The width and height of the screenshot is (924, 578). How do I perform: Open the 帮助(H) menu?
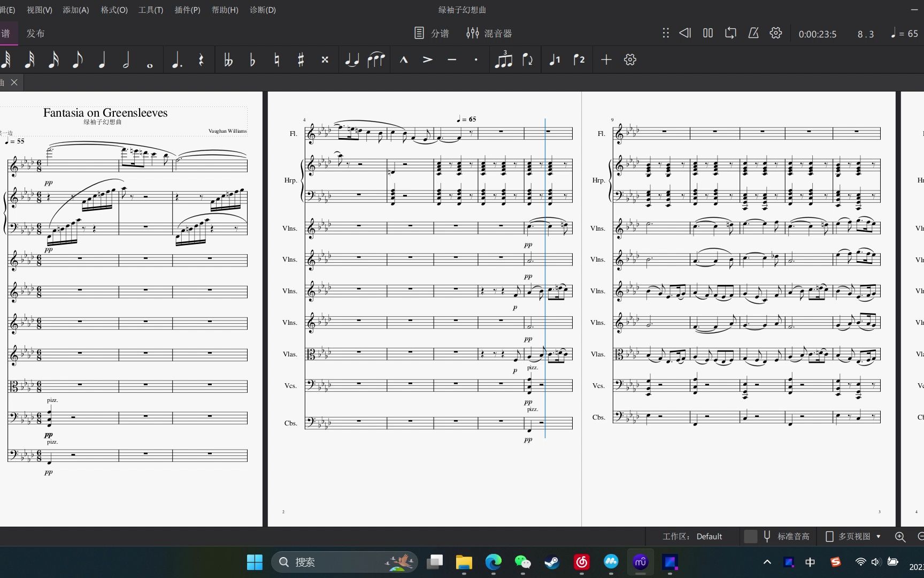point(225,10)
